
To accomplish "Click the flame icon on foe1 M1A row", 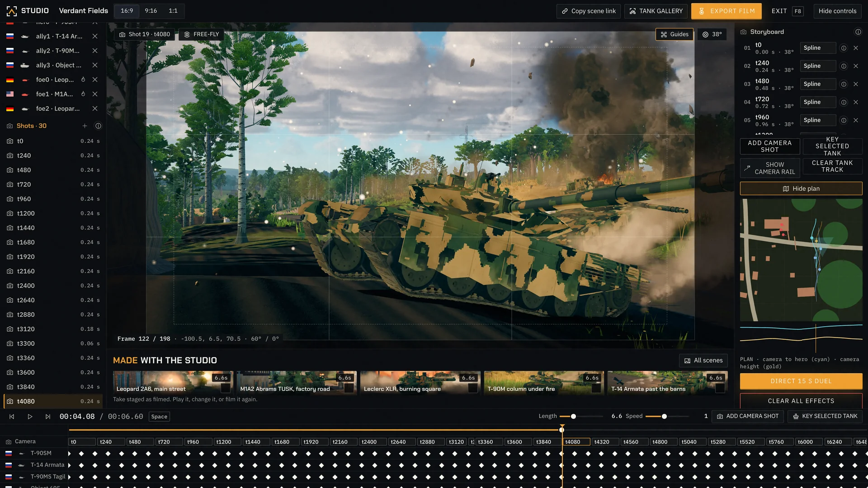I will [83, 94].
